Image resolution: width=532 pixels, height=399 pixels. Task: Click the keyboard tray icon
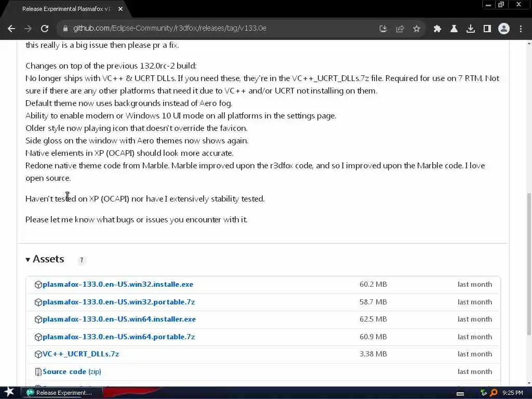pos(460,394)
